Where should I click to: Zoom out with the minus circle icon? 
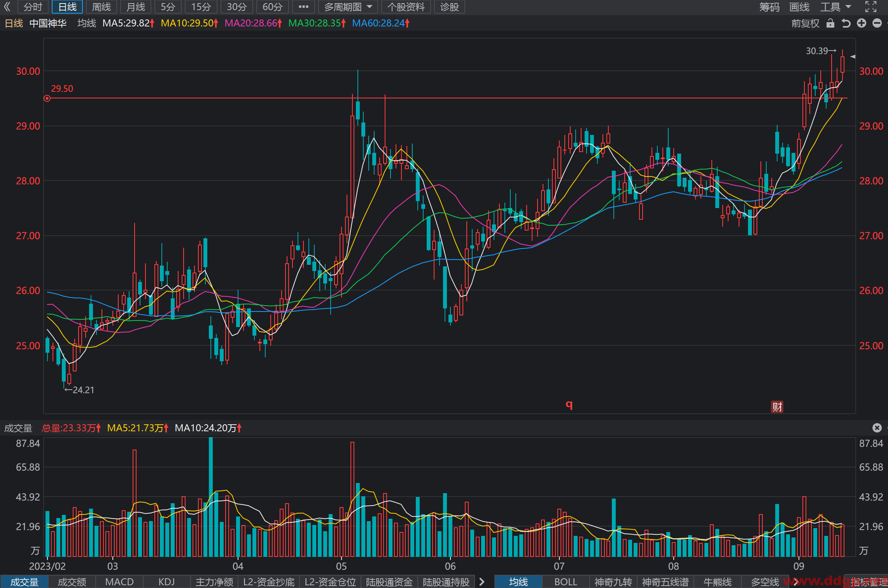click(x=877, y=23)
